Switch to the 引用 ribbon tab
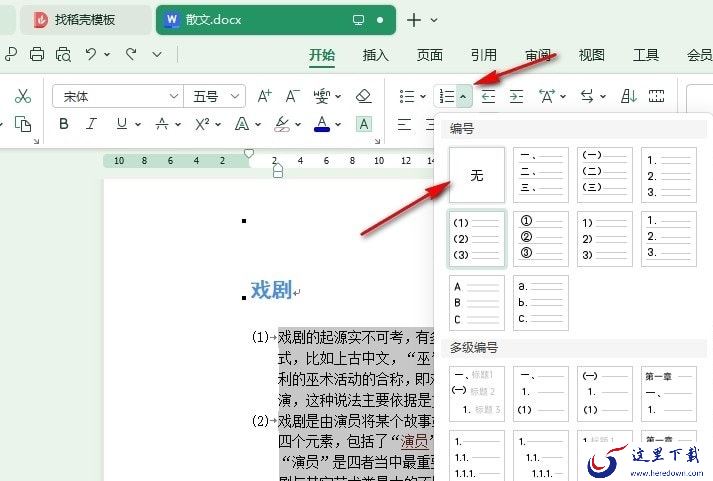Viewport: 713px width, 481px height. tap(484, 55)
